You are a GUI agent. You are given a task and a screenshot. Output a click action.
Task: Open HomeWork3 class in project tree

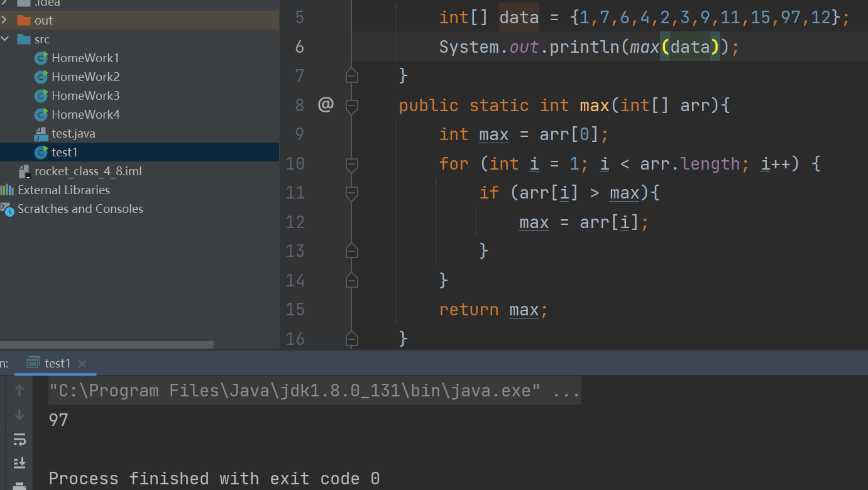click(x=85, y=95)
